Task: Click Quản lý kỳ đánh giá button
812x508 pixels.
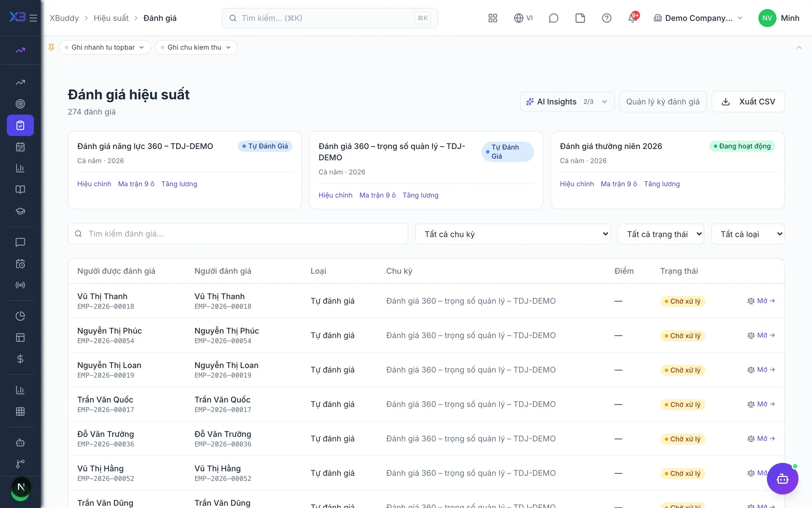Action: click(663, 102)
